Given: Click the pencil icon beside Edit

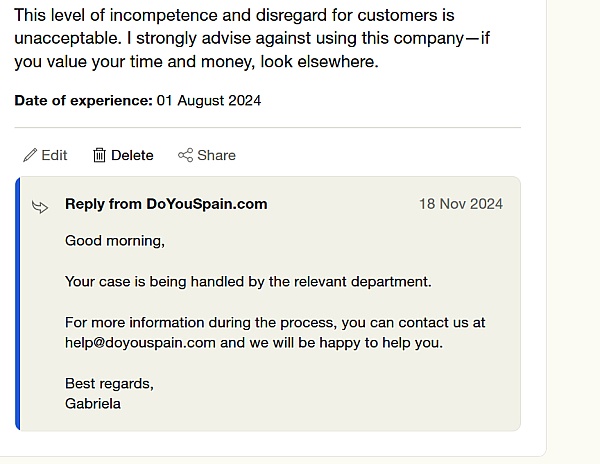Looking at the screenshot, I should click(30, 155).
